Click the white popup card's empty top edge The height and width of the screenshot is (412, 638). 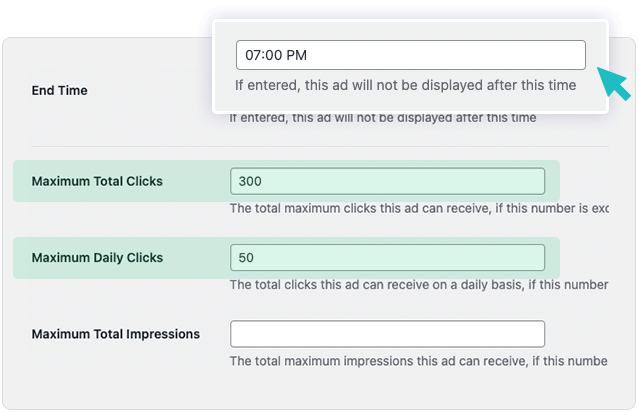(x=410, y=28)
